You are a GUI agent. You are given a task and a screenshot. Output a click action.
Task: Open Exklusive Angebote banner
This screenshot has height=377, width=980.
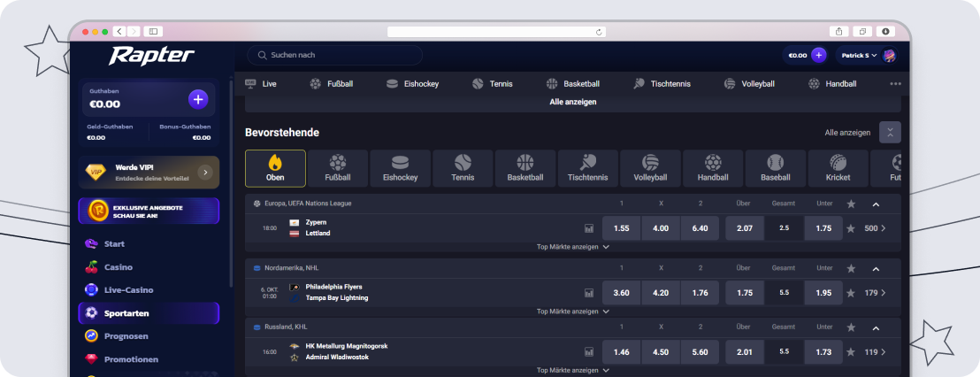pos(149,212)
